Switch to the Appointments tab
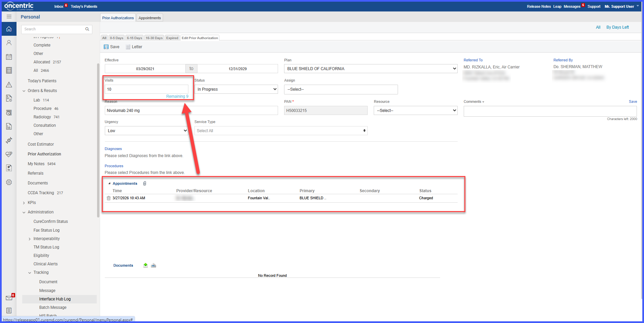The width and height of the screenshot is (644, 323). [150, 18]
